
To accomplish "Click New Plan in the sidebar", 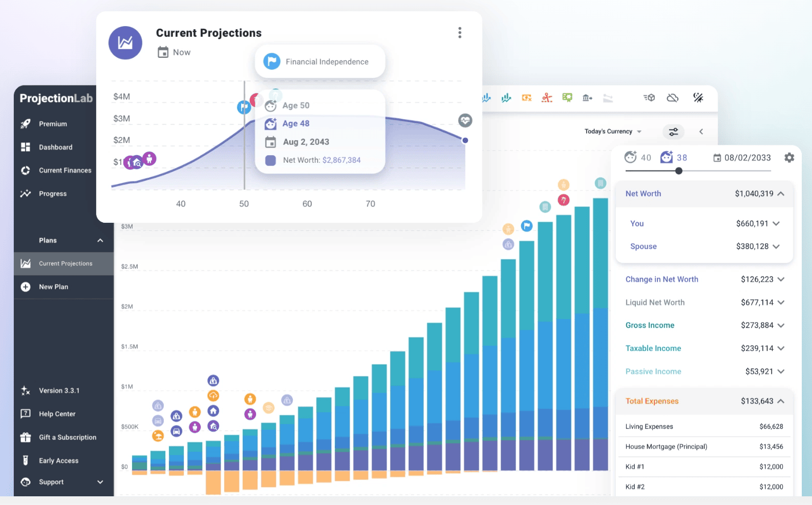I will tap(53, 287).
